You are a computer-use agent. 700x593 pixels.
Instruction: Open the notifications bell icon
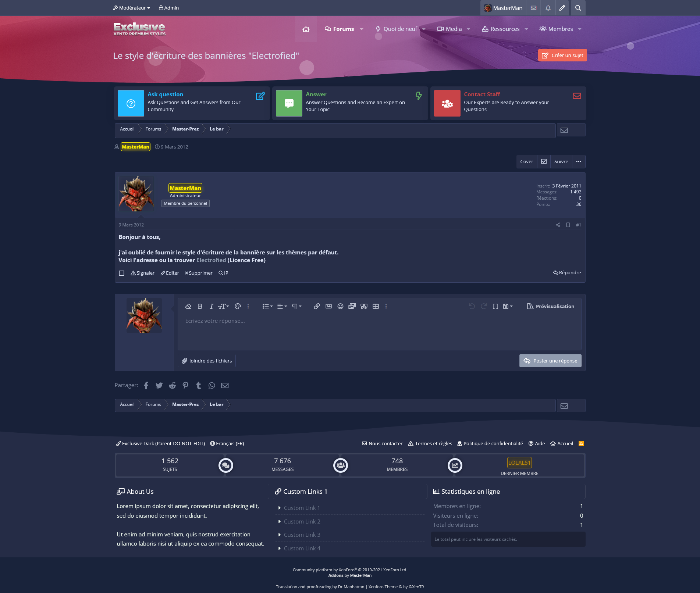click(548, 8)
